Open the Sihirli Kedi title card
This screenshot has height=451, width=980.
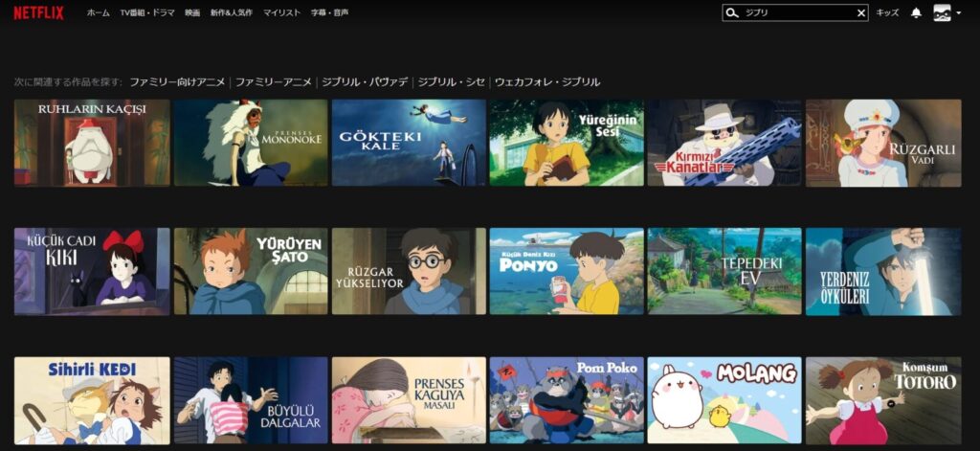point(92,400)
